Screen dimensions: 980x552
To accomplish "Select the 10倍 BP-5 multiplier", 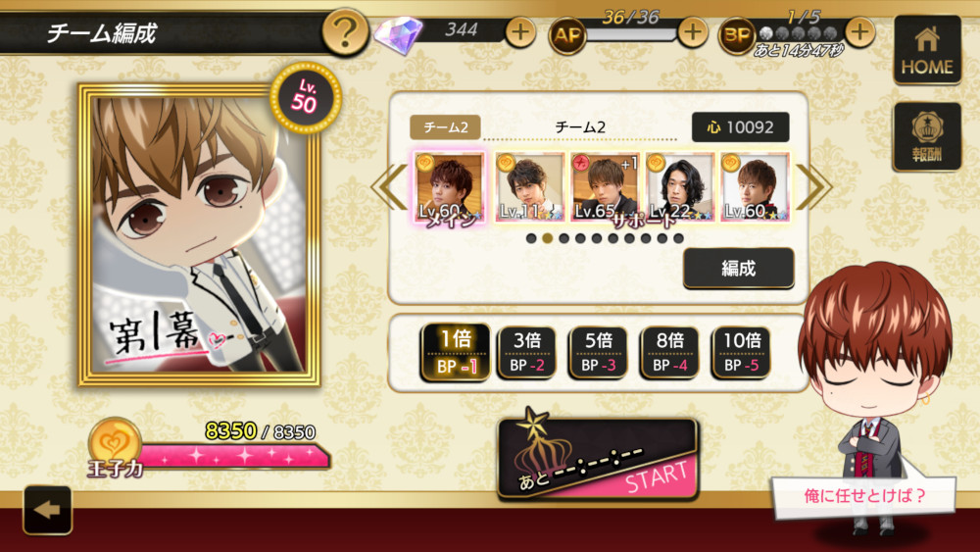I will [741, 353].
